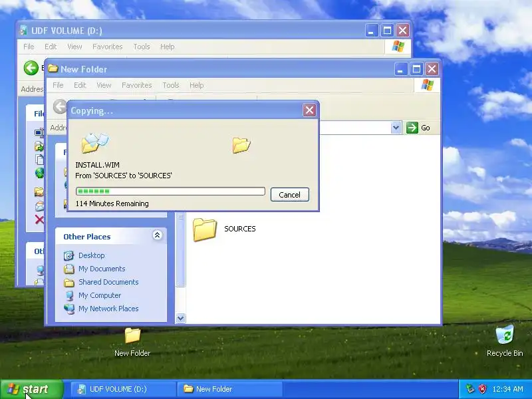Open File menu in UDF VOLUME window

(x=29, y=47)
